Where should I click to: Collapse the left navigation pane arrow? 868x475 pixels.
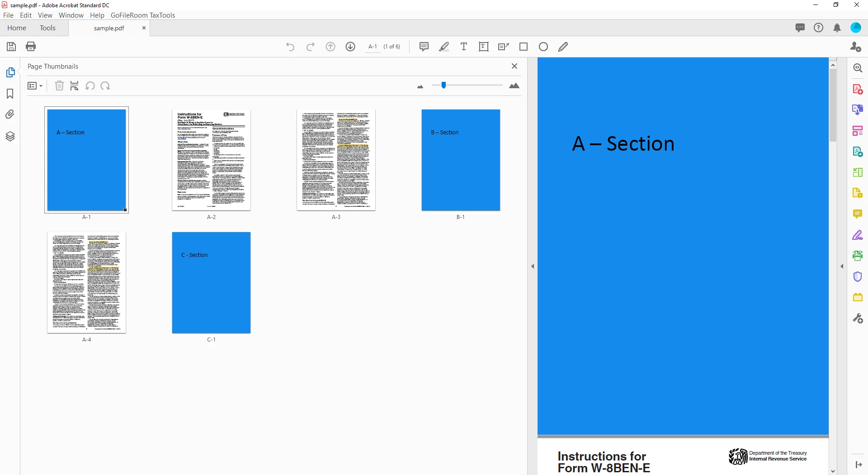tap(533, 266)
